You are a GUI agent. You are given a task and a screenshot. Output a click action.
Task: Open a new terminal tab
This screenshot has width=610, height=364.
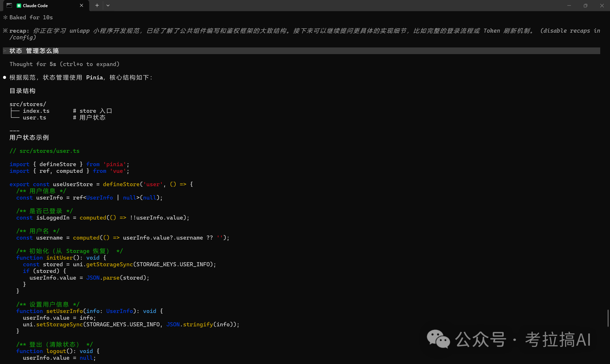(x=97, y=5)
